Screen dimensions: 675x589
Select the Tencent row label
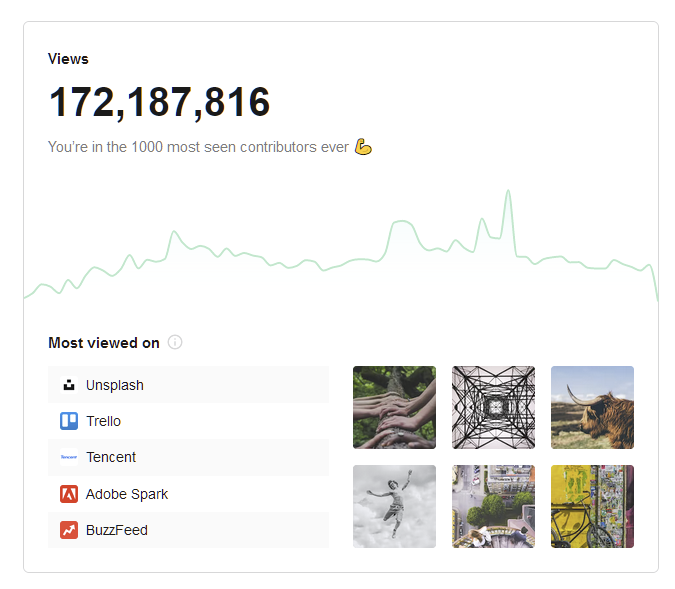[111, 457]
